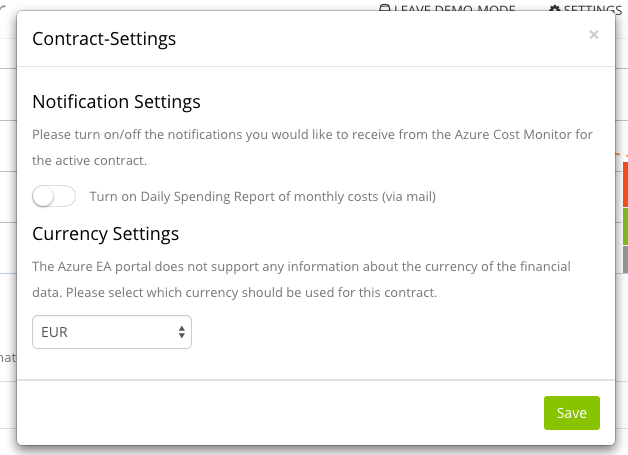The image size is (628, 455).
Task: Click the orange bar behind the dialog
Action: (624, 180)
